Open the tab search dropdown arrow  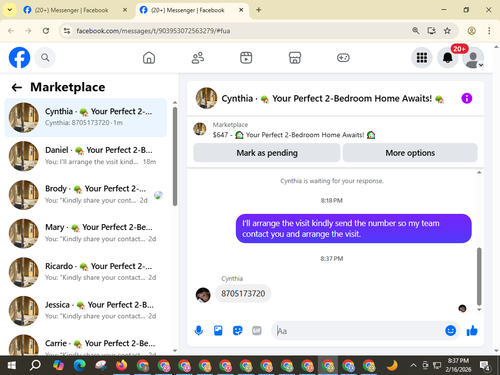pyautogui.click(x=10, y=10)
